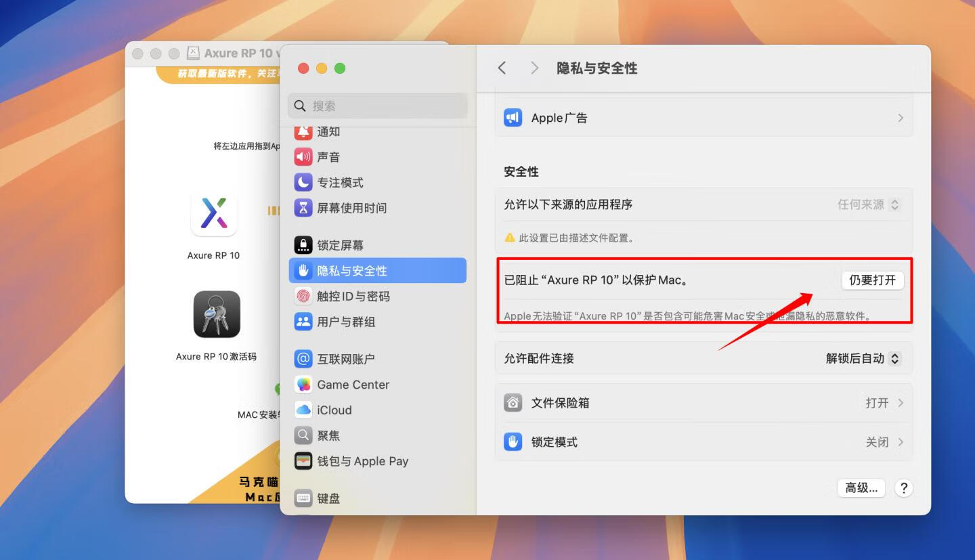975x560 pixels.
Task: Select the Axure RP 10 app icon
Action: tap(214, 215)
